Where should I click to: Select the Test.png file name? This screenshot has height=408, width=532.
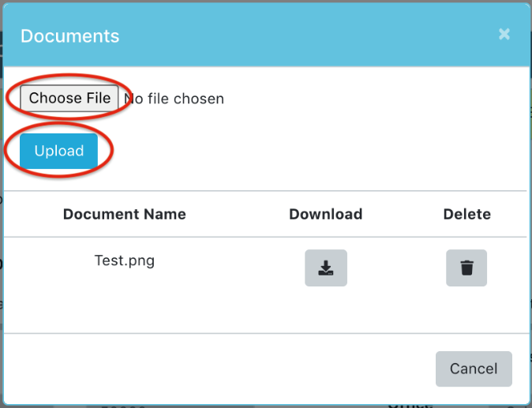(125, 261)
